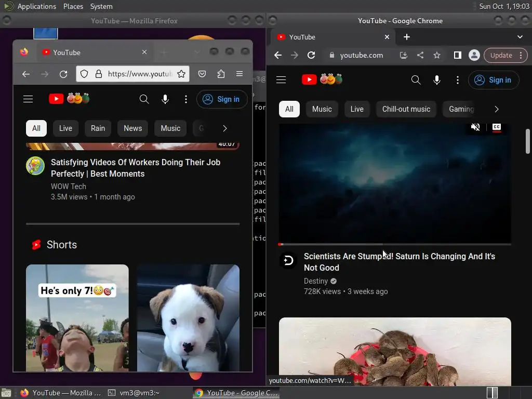The image size is (532, 399).
Task: Click Sign in button in Firefox
Action: point(222,99)
